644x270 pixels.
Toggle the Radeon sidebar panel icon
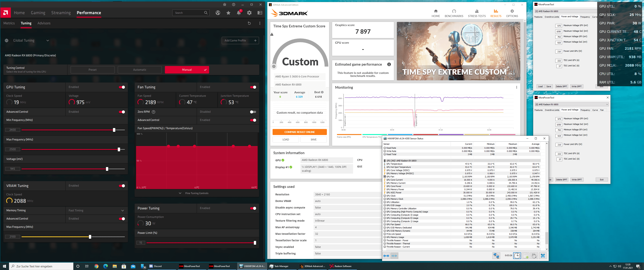point(260,13)
